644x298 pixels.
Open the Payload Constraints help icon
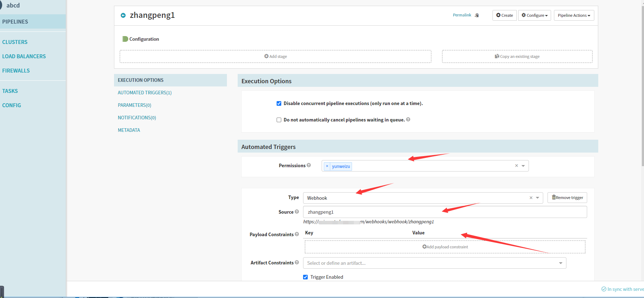point(297,234)
